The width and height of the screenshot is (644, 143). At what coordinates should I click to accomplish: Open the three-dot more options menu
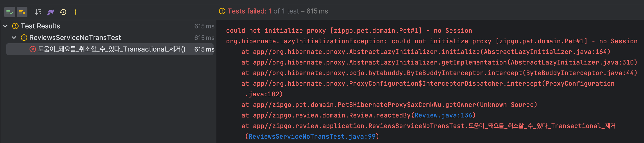(x=76, y=12)
